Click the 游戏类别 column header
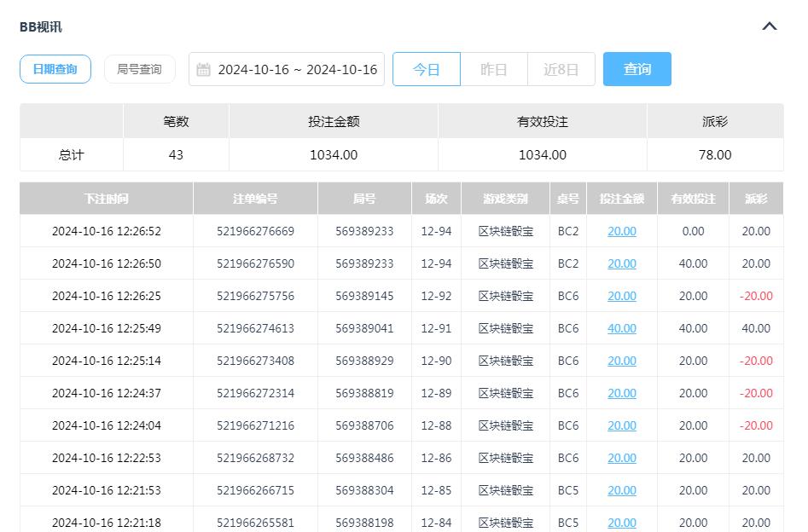Screen dimensions: 808x532 (504, 198)
